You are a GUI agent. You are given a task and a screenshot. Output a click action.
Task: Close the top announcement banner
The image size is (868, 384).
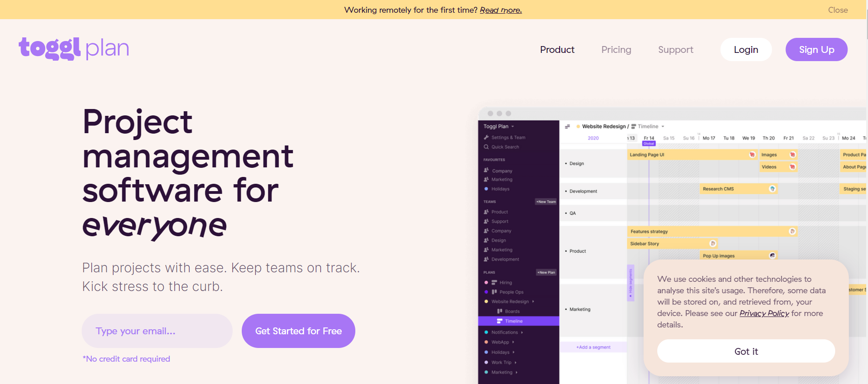[x=838, y=10]
